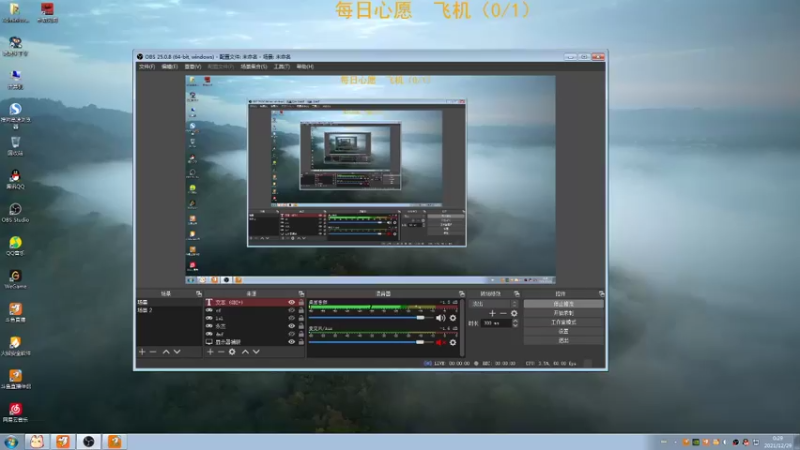Toggle visibility of the 'cf' source
Viewport: 800px width, 450px height.
tap(291, 310)
